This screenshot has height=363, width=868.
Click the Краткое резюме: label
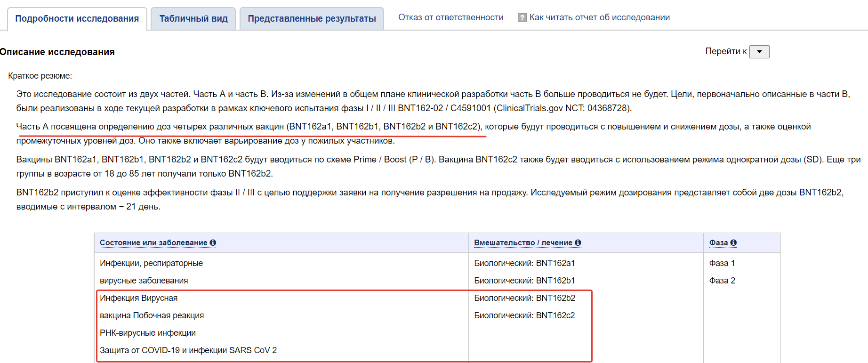pyautogui.click(x=40, y=76)
